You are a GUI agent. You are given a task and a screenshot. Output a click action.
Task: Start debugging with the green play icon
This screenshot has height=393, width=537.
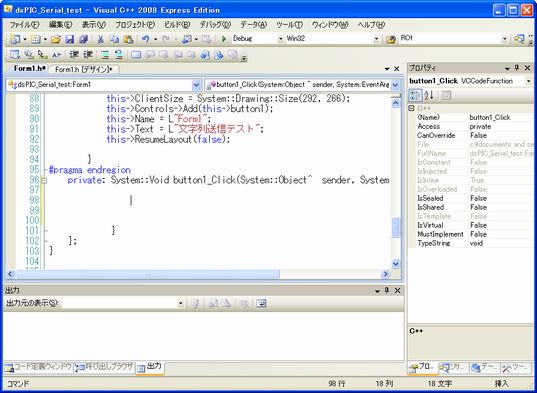(224, 39)
